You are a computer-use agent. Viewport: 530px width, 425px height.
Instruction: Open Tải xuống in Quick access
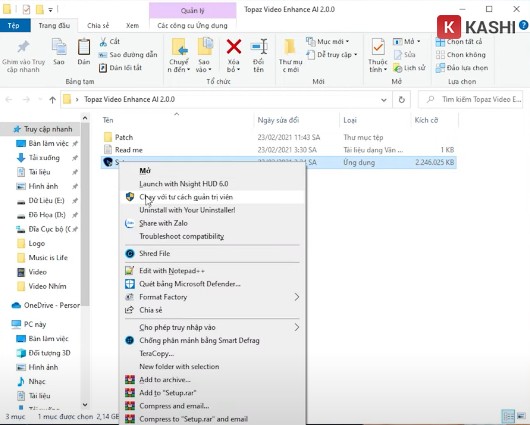[x=44, y=158]
